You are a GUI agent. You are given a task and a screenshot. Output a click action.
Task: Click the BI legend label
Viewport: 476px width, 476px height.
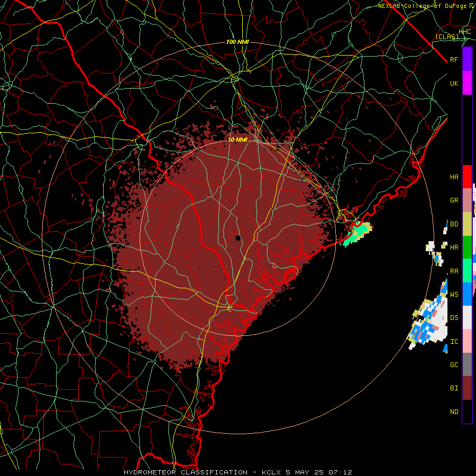pos(454,388)
